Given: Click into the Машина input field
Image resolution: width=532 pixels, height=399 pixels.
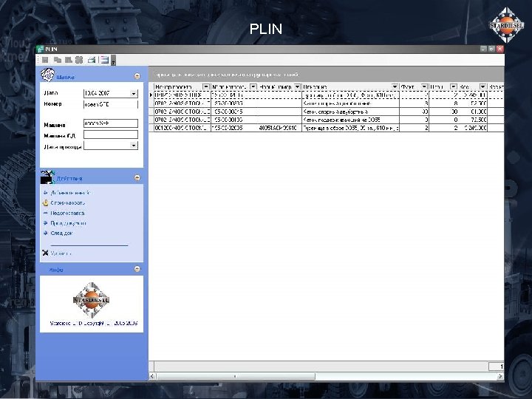Looking at the screenshot, I should (x=111, y=123).
